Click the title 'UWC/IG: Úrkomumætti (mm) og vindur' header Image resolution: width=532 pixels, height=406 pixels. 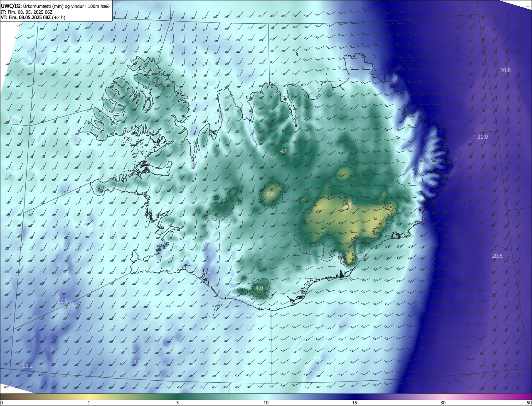(x=55, y=5)
